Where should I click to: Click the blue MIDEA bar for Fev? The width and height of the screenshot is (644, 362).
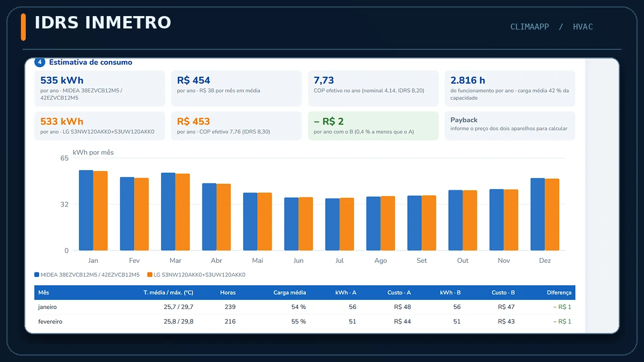click(127, 214)
